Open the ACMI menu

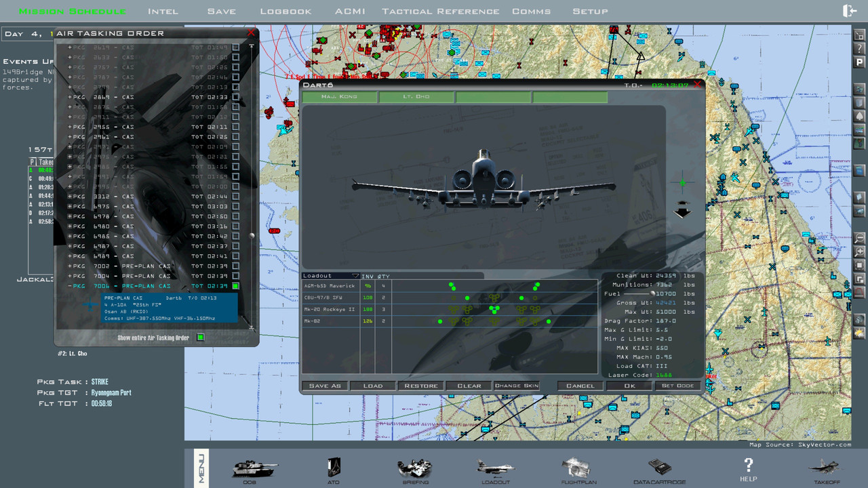pyautogui.click(x=350, y=12)
